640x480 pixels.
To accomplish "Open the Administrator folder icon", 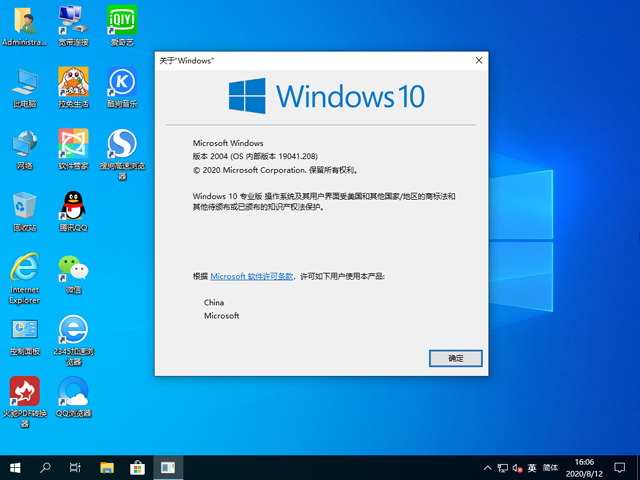I will [24, 25].
